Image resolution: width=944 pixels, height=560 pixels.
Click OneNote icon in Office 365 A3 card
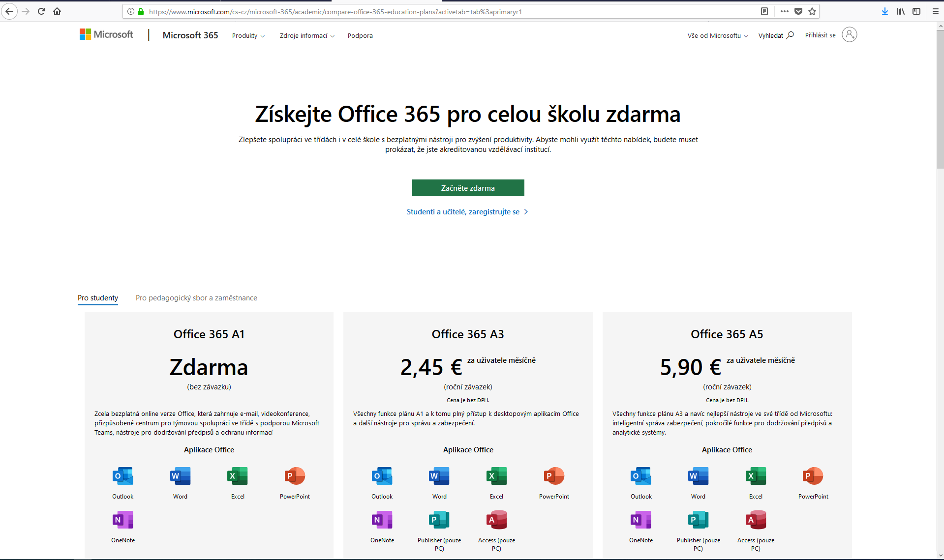[382, 520]
